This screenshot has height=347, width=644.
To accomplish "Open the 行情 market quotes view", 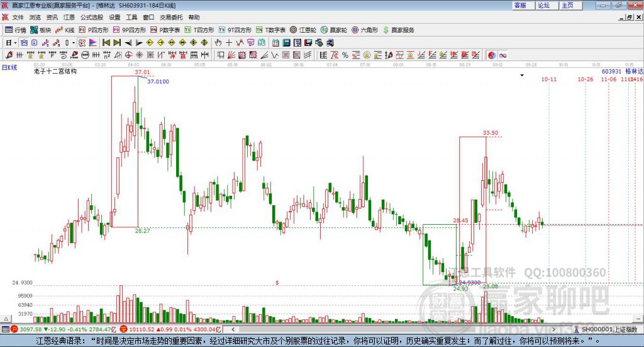I will pyautogui.click(x=16, y=30).
